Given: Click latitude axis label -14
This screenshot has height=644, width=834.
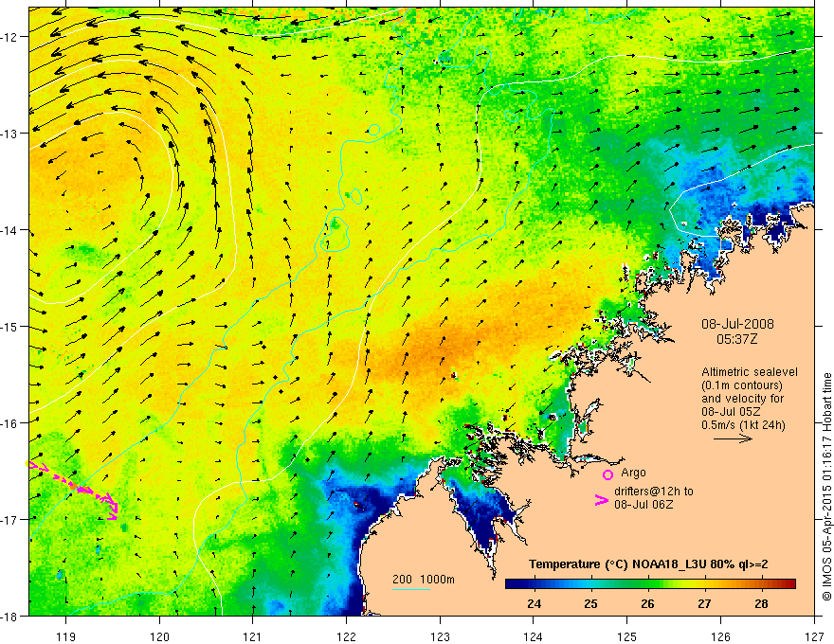Looking at the screenshot, I should pos(10,230).
